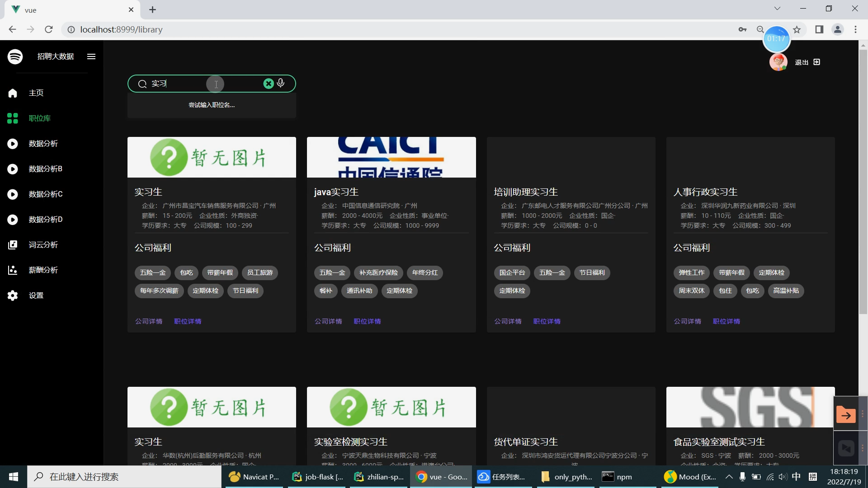Expand the suggestion 尝试输入职位名 under search bar
The width and height of the screenshot is (868, 488).
[212, 104]
